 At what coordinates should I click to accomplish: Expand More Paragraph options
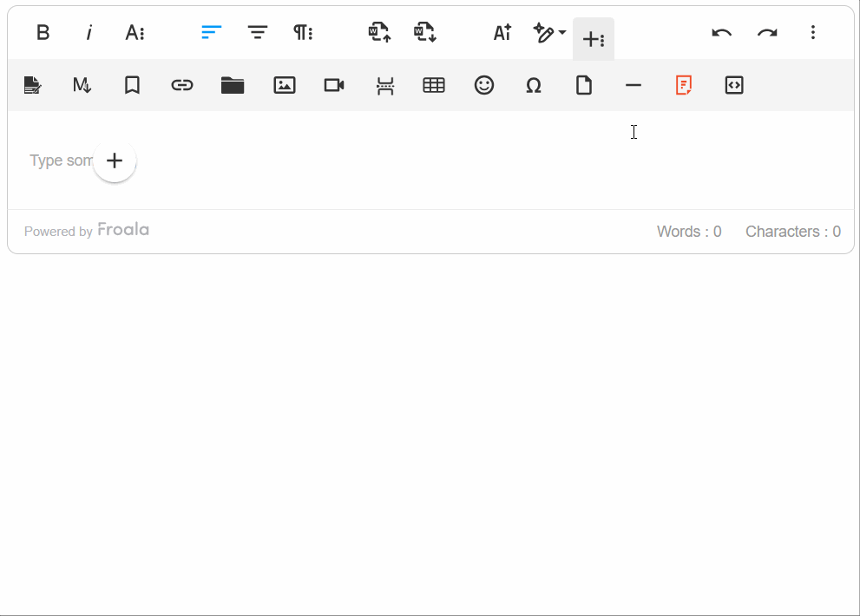click(303, 33)
